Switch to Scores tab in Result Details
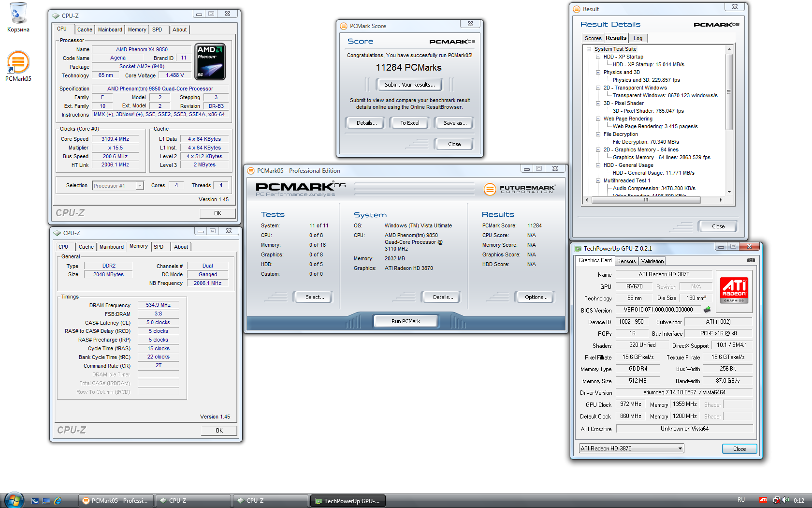 click(593, 38)
